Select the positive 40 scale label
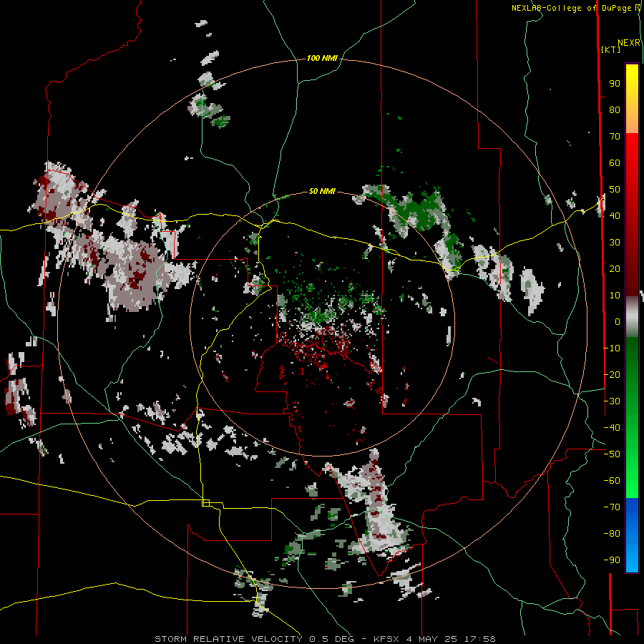The height and width of the screenshot is (644, 644). (x=615, y=216)
